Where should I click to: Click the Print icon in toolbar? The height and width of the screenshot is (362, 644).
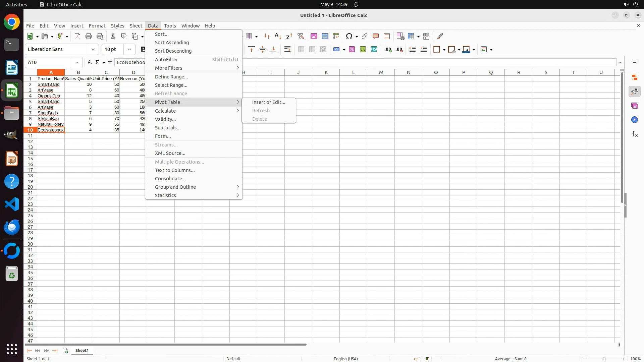(x=89, y=36)
